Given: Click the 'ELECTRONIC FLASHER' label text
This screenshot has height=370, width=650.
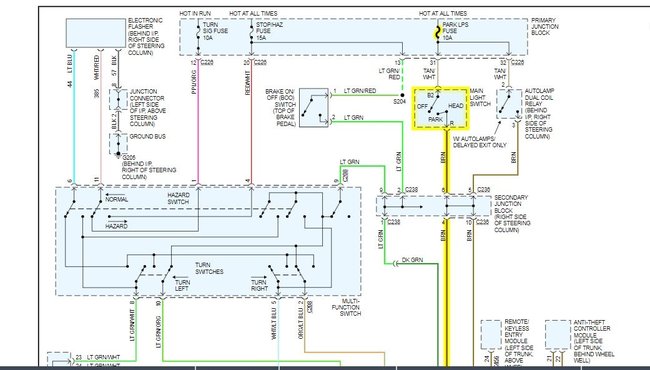Looking at the screenshot, I should point(146,24).
